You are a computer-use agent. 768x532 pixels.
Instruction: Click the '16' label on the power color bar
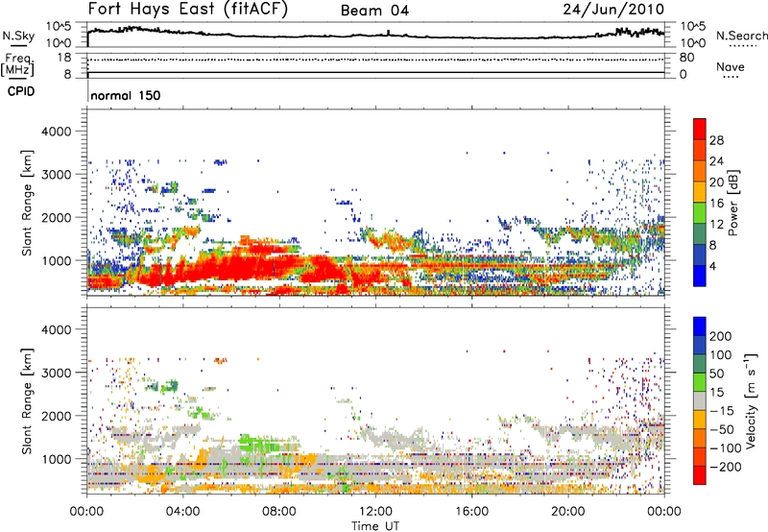pos(716,204)
